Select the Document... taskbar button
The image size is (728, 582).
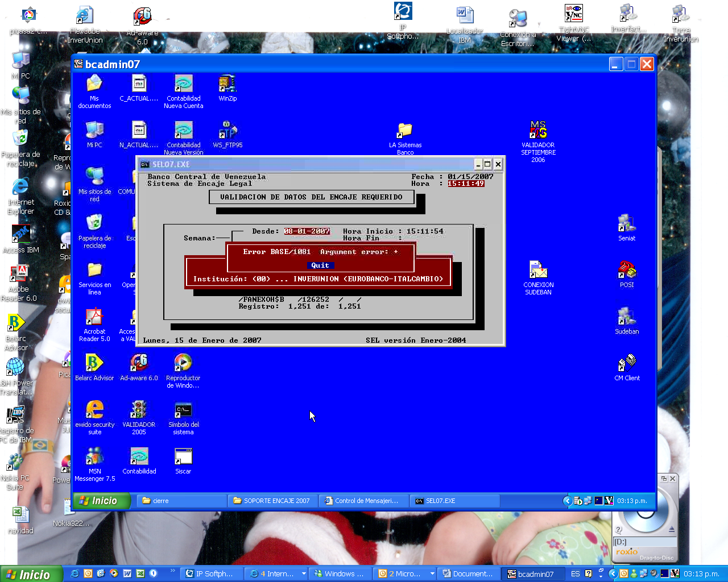coord(469,574)
